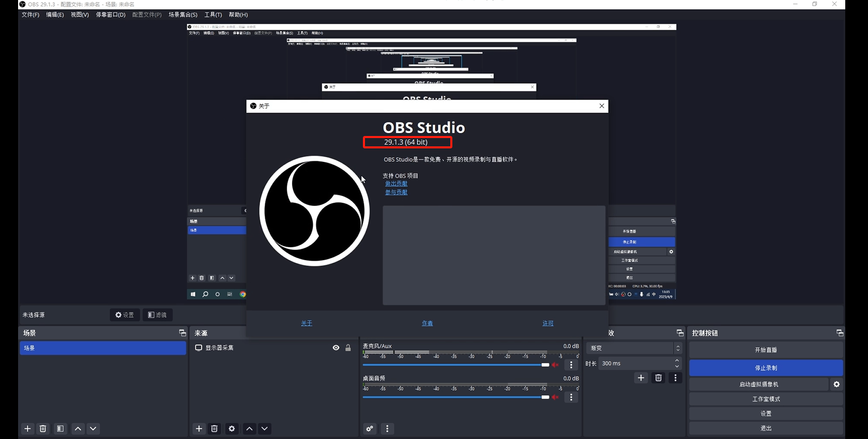Show the 许可 section in the 关于 dialog
This screenshot has height=439, width=868.
coord(548,323)
